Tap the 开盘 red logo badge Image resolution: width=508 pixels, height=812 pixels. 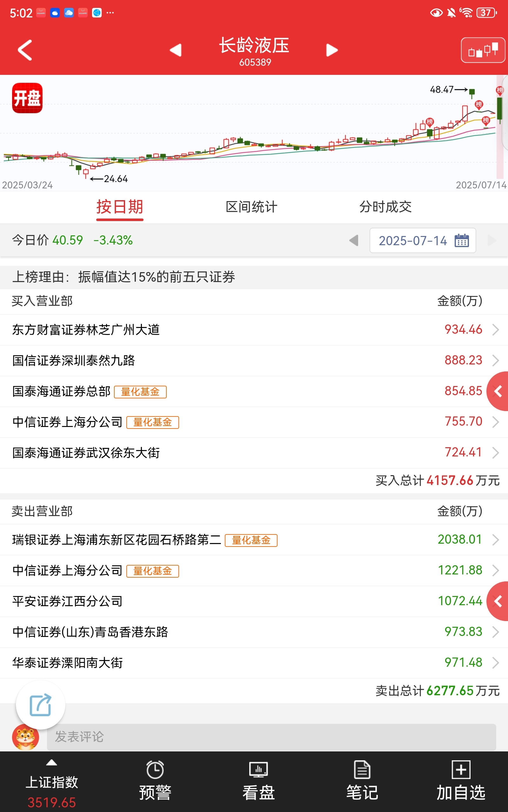[27, 98]
